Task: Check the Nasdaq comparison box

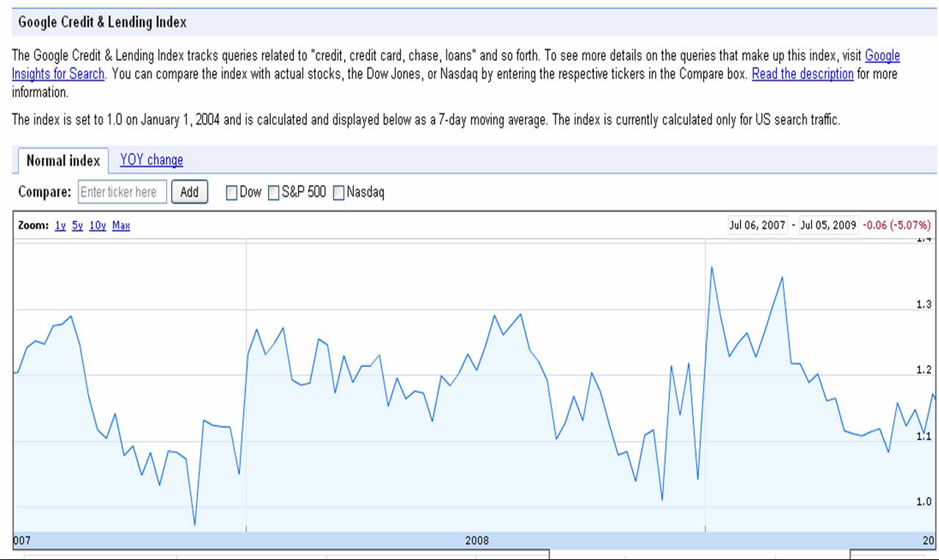Action: pyautogui.click(x=339, y=193)
